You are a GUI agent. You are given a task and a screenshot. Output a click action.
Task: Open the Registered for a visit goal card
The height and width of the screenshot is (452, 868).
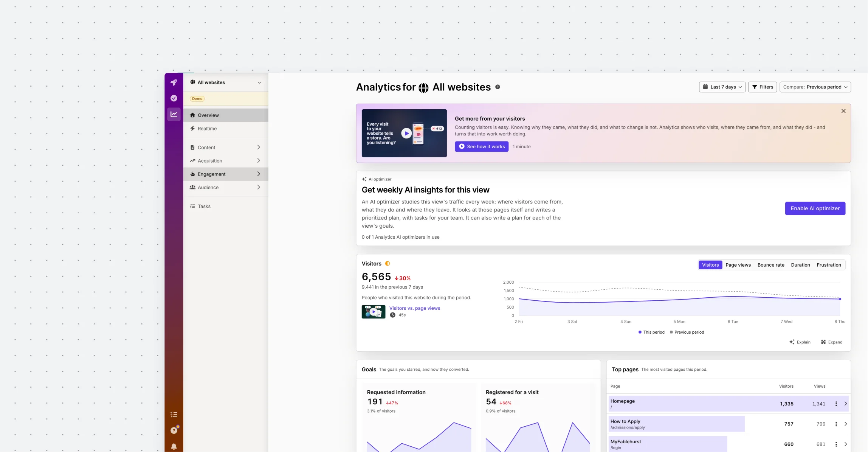click(538, 418)
